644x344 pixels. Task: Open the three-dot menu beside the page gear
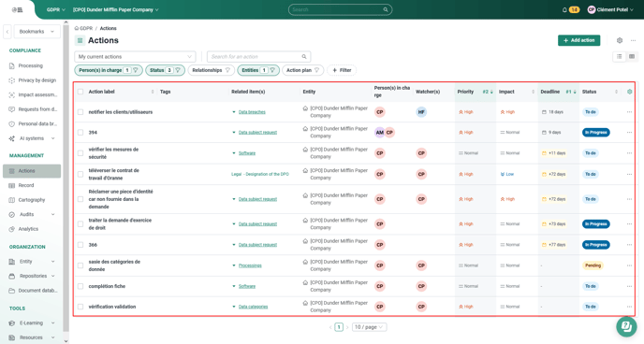point(633,40)
